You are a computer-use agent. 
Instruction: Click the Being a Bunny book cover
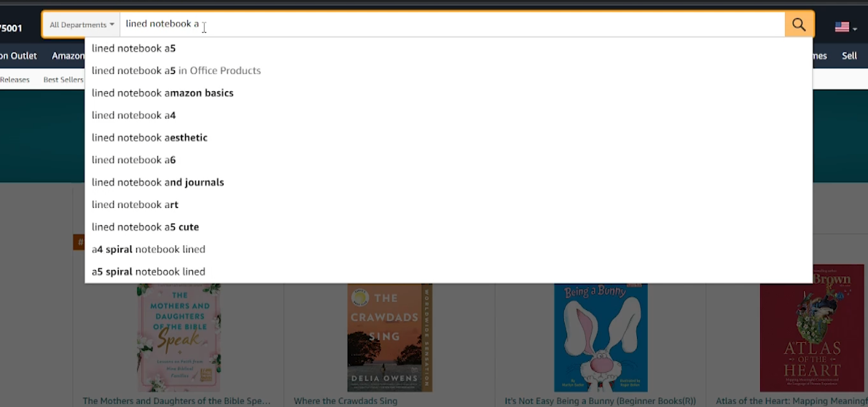(601, 337)
